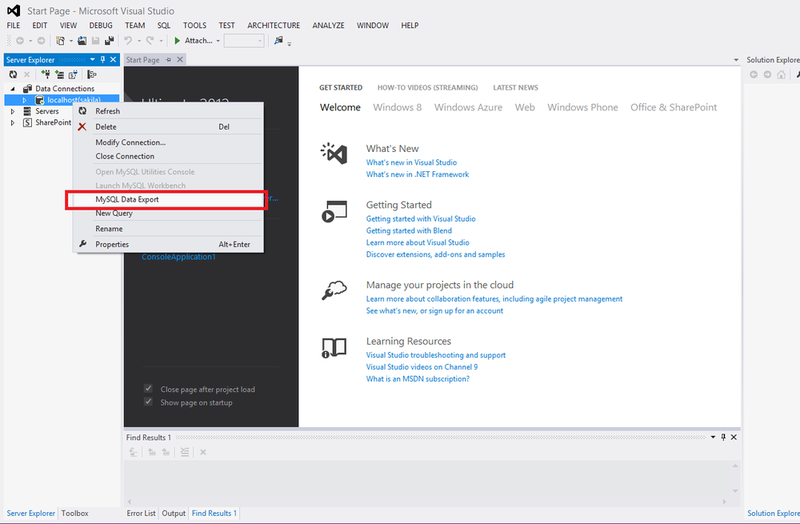Choose MySQL Data Export from context menu
Screen dimensions: 800x524
pos(166,199)
